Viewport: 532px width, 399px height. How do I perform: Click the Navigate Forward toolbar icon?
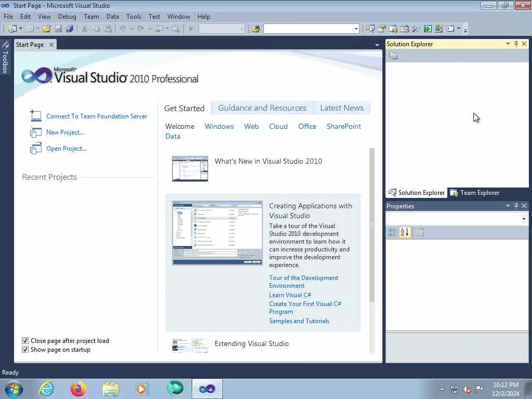176,29
